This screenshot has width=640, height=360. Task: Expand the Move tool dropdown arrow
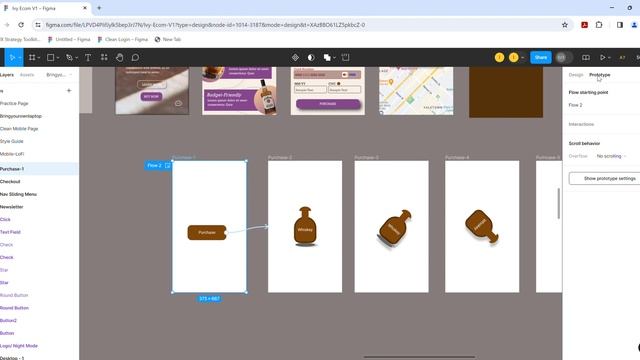coord(19,58)
